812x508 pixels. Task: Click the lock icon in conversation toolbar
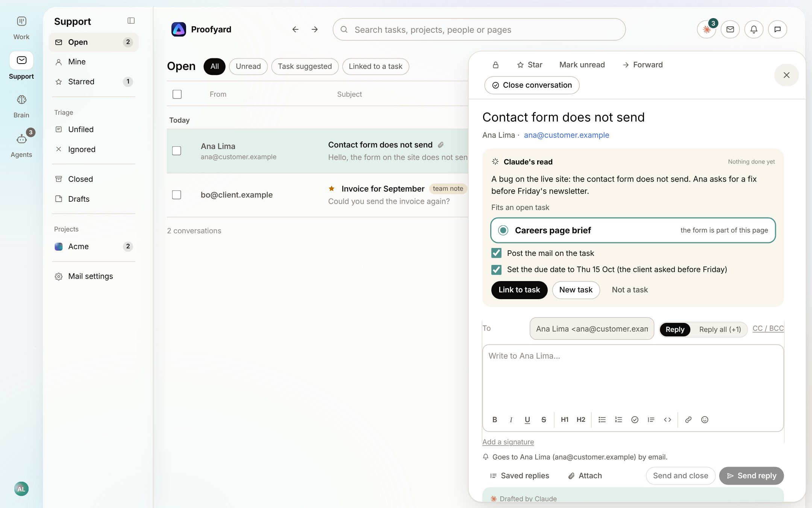tap(495, 65)
